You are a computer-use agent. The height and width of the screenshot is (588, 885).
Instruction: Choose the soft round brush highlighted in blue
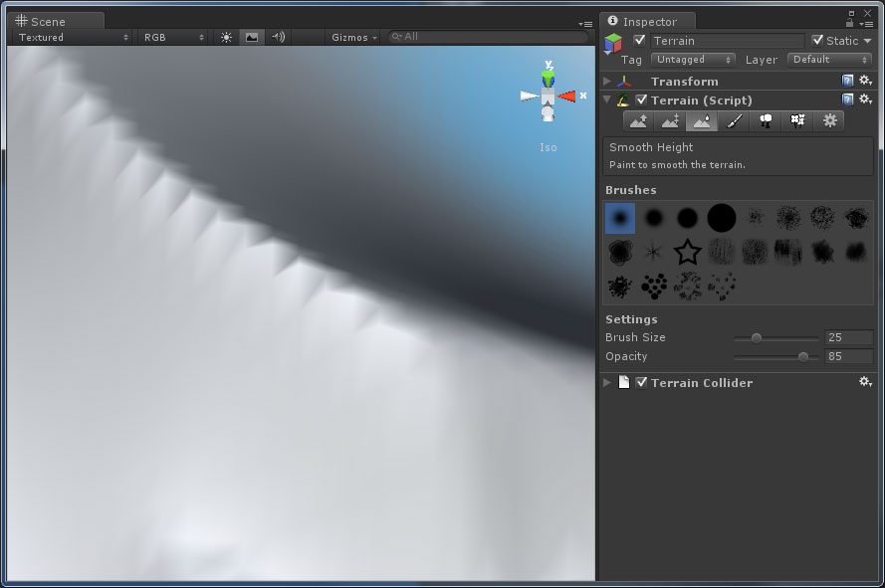tap(620, 218)
